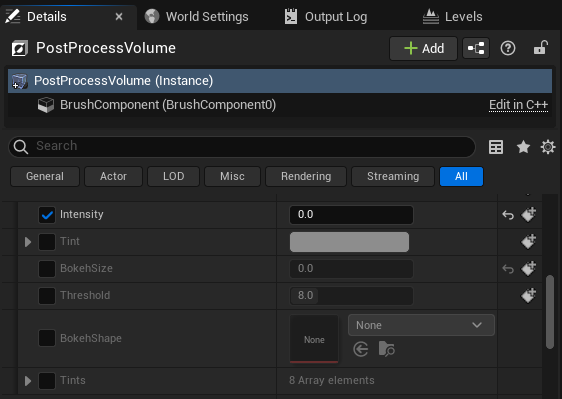
Task: Click the BokehShape None thumbnail
Action: 314,339
